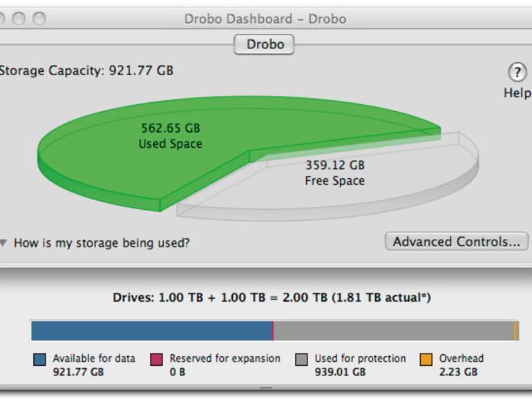Click the Overhead 2.23 GB legend text
The height and width of the screenshot is (399, 532).
[461, 365]
